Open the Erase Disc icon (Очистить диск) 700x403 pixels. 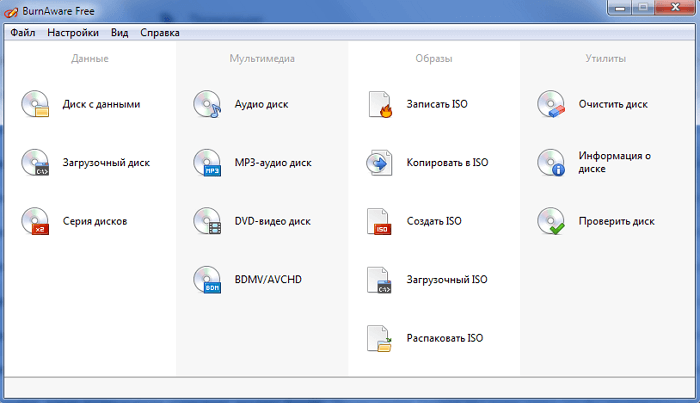pyautogui.click(x=551, y=104)
